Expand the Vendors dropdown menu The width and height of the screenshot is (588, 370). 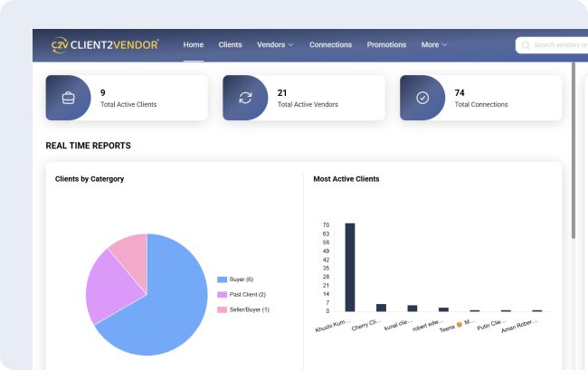click(x=275, y=44)
